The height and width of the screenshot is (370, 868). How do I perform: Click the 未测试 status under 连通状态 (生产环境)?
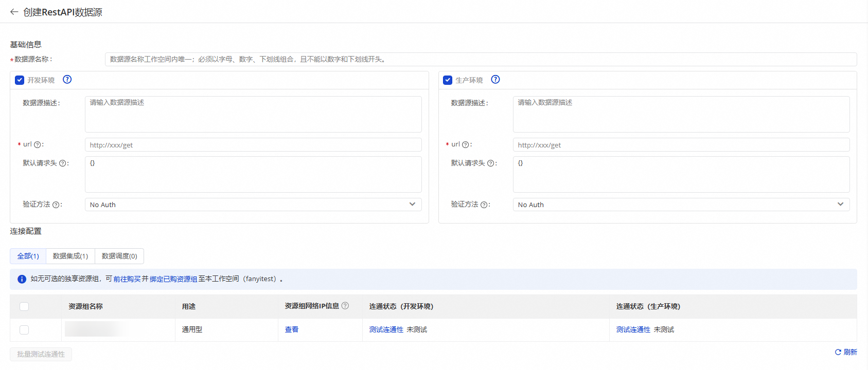pyautogui.click(x=664, y=329)
